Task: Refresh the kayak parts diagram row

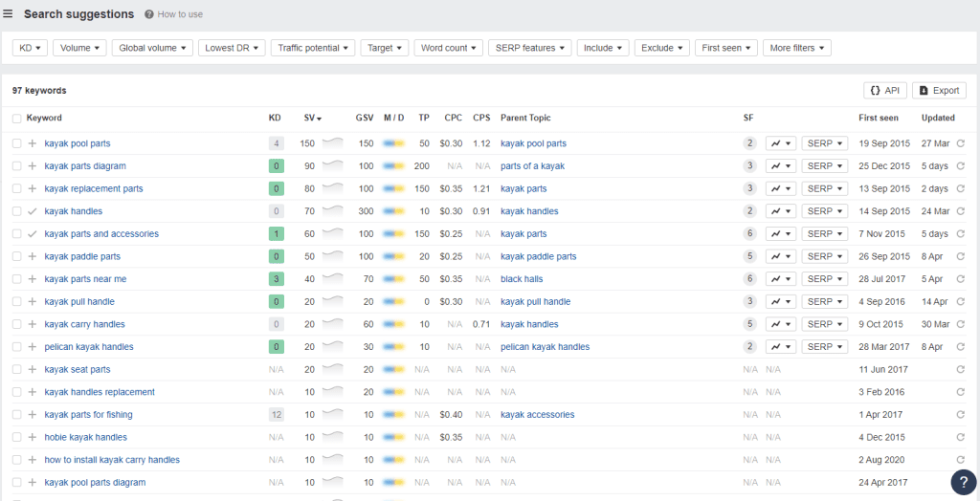Action: tap(961, 166)
